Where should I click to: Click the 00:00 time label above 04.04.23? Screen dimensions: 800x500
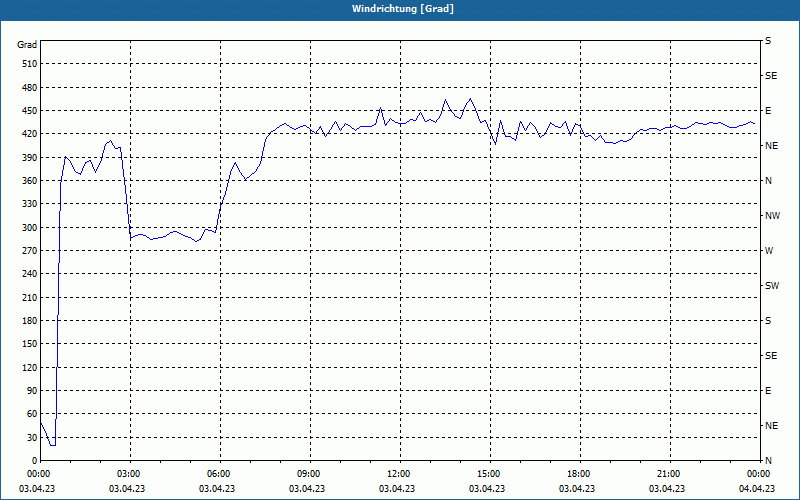pyautogui.click(x=759, y=474)
